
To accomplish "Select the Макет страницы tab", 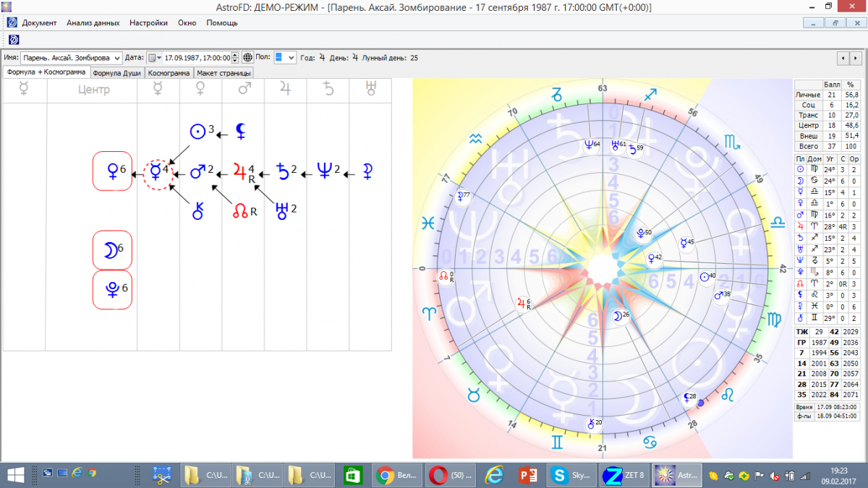I will (x=224, y=73).
